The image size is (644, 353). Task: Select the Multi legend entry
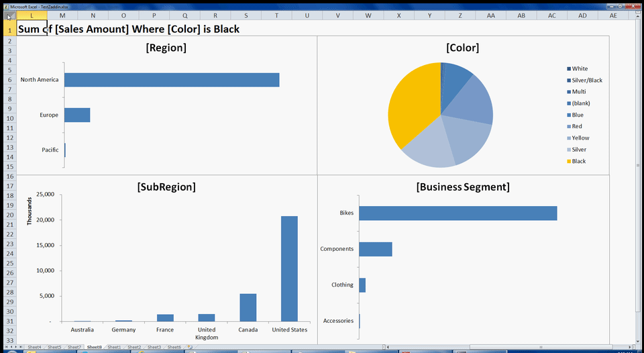577,92
